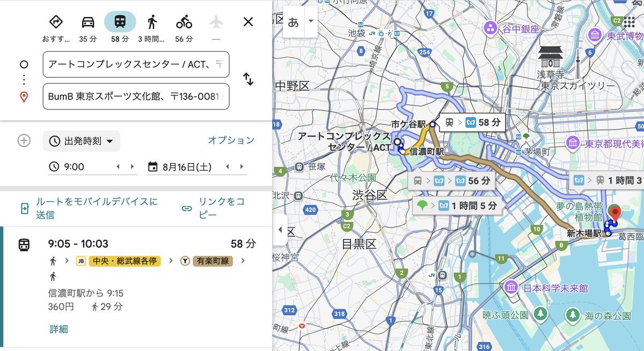Image resolution: width=644 pixels, height=351 pixels.
Task: Click the transit train icon beside 9:05
Action: [x=24, y=244]
